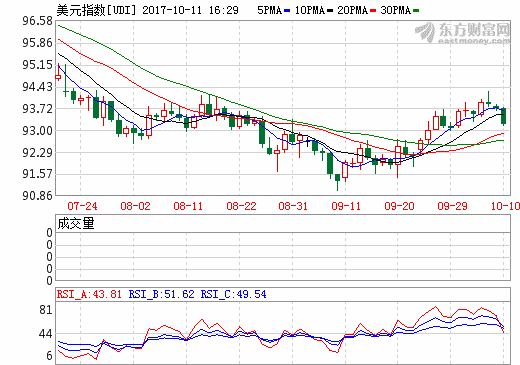Click the 09-20 date axis label
The height and width of the screenshot is (365, 520).
[399, 206]
